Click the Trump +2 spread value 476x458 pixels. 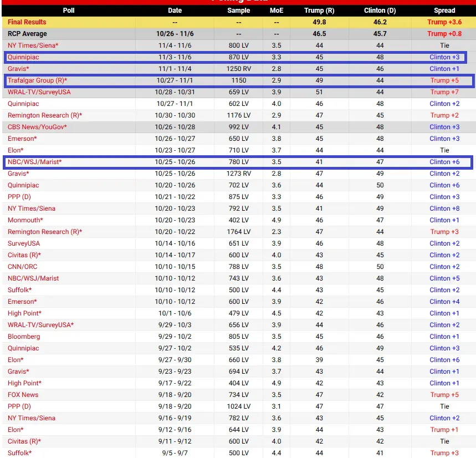pos(444,115)
